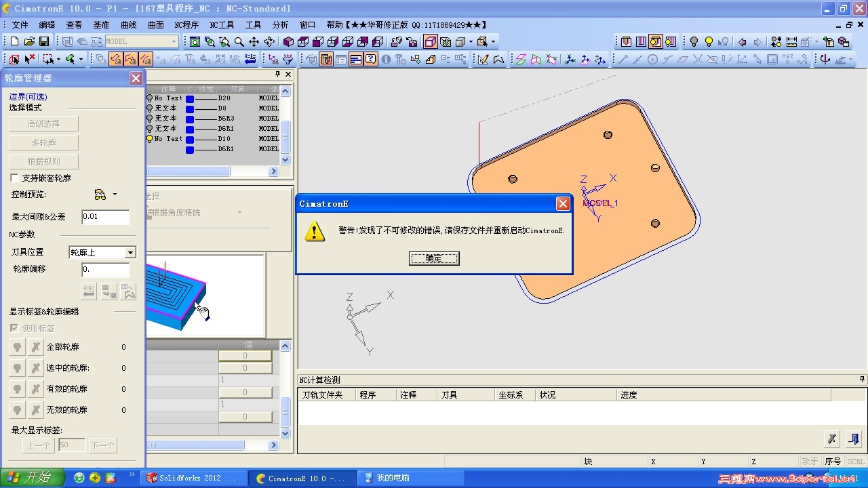Click the Open file folder icon
Viewport: 868px width, 488px height.
tap(30, 42)
